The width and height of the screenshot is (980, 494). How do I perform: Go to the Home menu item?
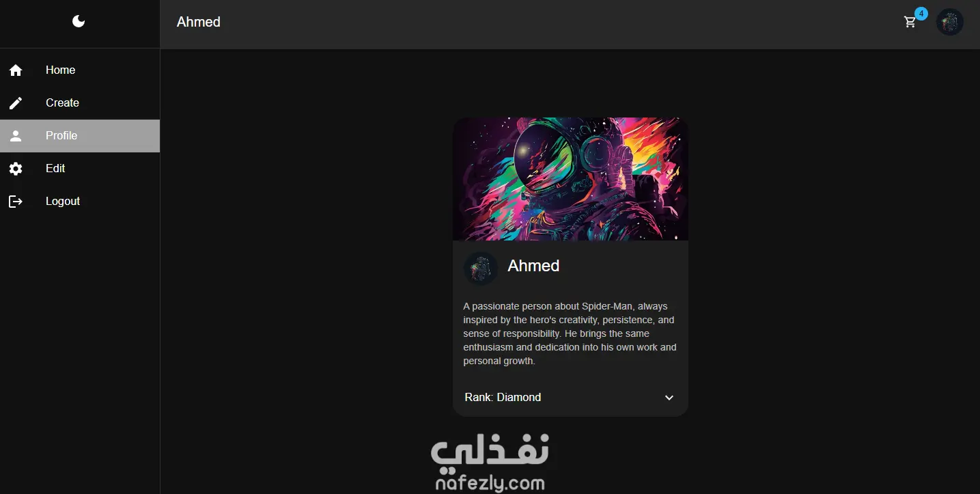tap(80, 70)
